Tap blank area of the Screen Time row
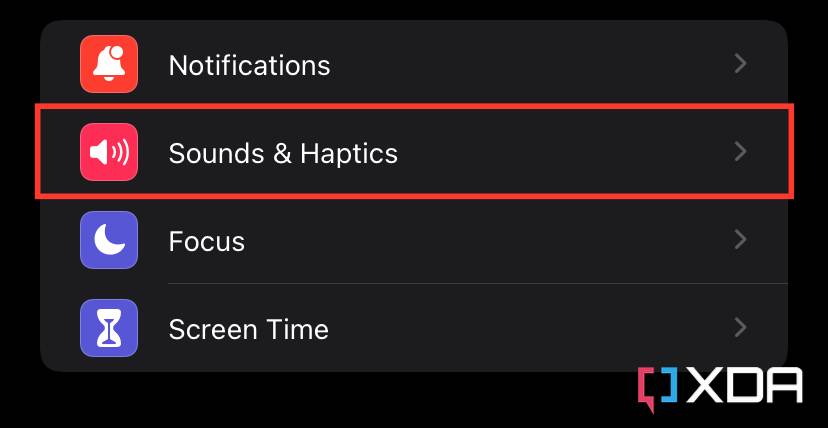828x428 pixels. [530, 329]
